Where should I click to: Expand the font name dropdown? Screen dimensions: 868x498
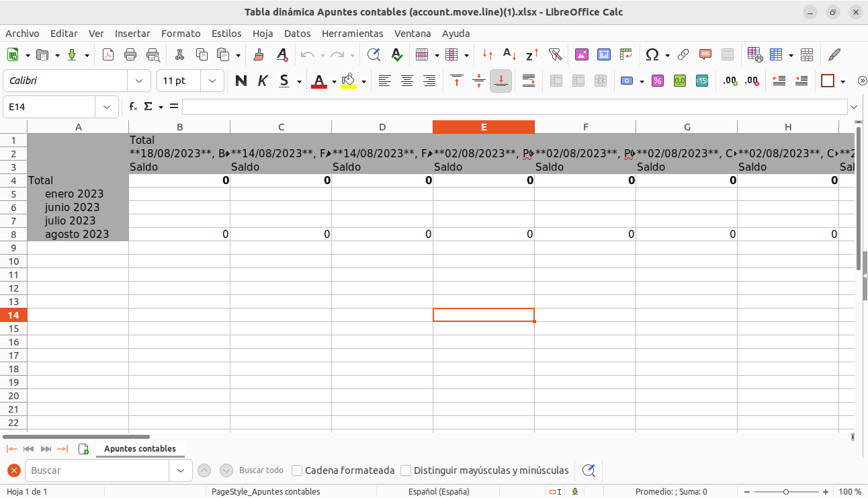tap(139, 81)
